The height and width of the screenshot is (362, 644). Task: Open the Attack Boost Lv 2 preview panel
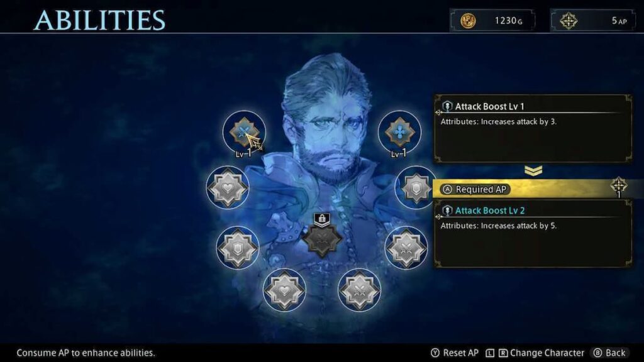(x=533, y=233)
